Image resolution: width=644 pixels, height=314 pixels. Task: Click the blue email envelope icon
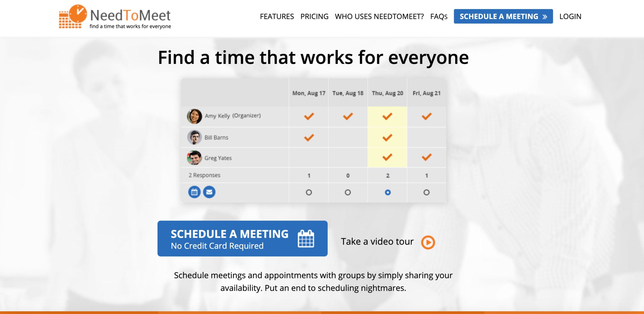(209, 192)
